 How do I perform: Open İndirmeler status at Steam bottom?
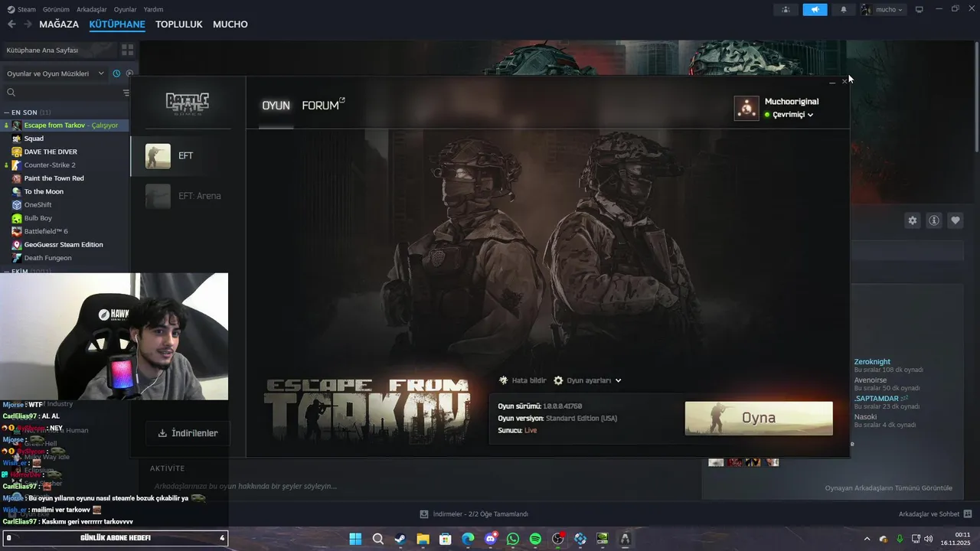tap(475, 514)
